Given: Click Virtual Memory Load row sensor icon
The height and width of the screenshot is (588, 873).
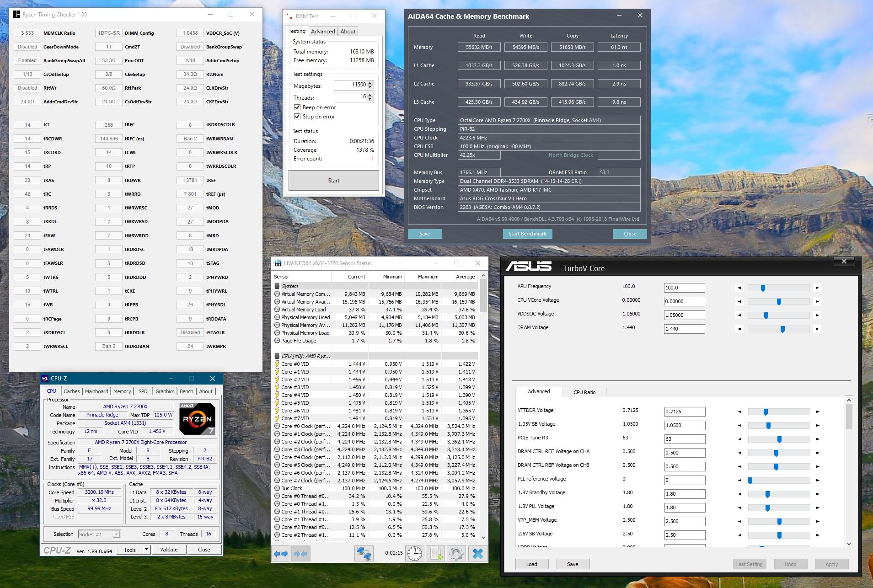Looking at the screenshot, I should pyautogui.click(x=277, y=310).
